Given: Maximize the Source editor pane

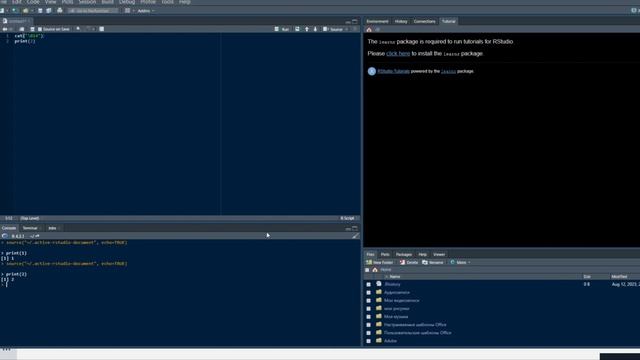Looking at the screenshot, I should [355, 21].
